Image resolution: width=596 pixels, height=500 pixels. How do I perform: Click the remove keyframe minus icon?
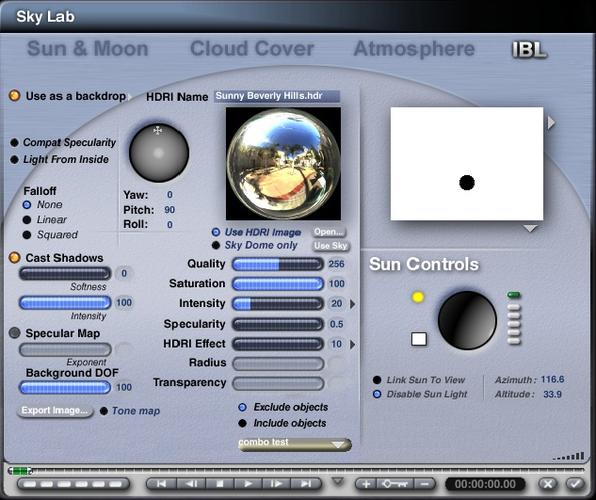[425, 484]
